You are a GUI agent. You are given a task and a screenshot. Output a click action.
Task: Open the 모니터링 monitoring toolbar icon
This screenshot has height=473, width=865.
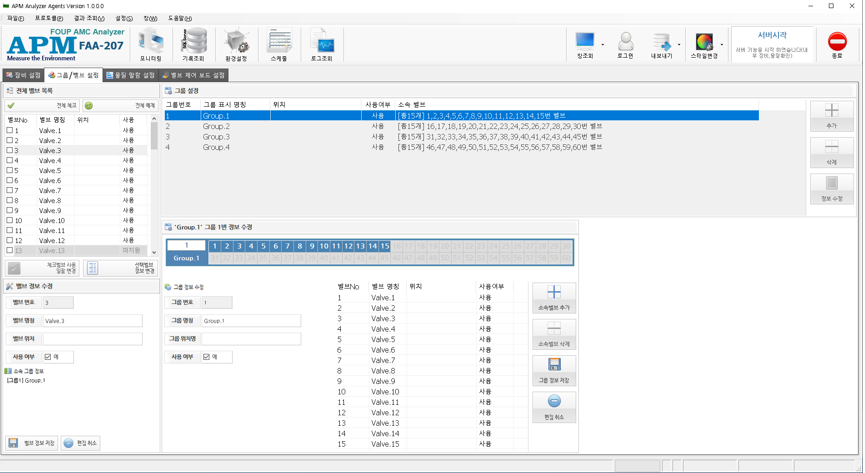(x=151, y=45)
